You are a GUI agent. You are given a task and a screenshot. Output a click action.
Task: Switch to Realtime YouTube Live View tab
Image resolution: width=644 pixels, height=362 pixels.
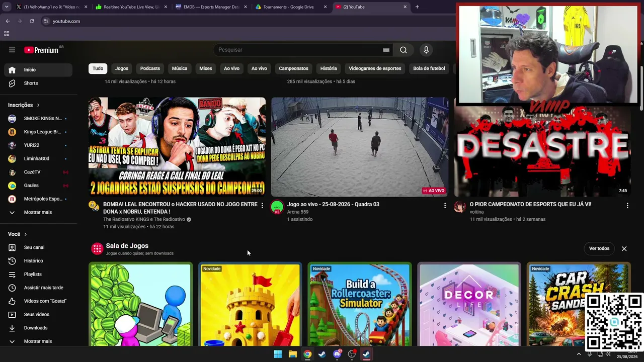point(131,7)
